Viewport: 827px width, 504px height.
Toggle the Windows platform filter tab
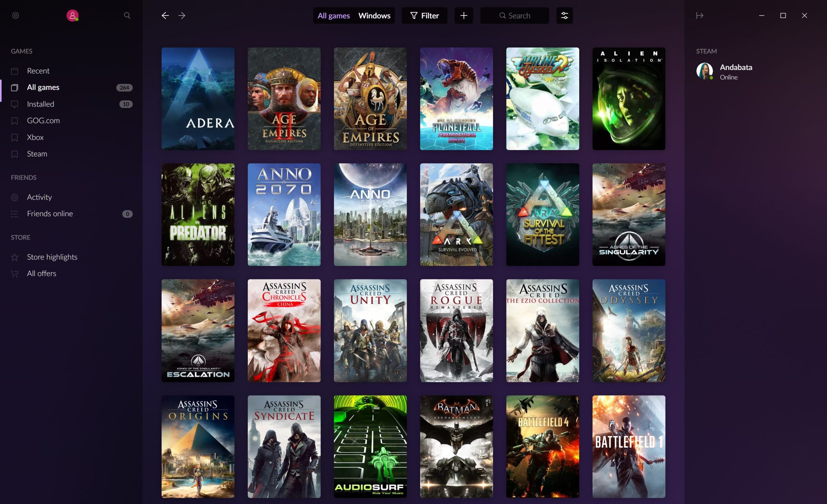coord(374,15)
